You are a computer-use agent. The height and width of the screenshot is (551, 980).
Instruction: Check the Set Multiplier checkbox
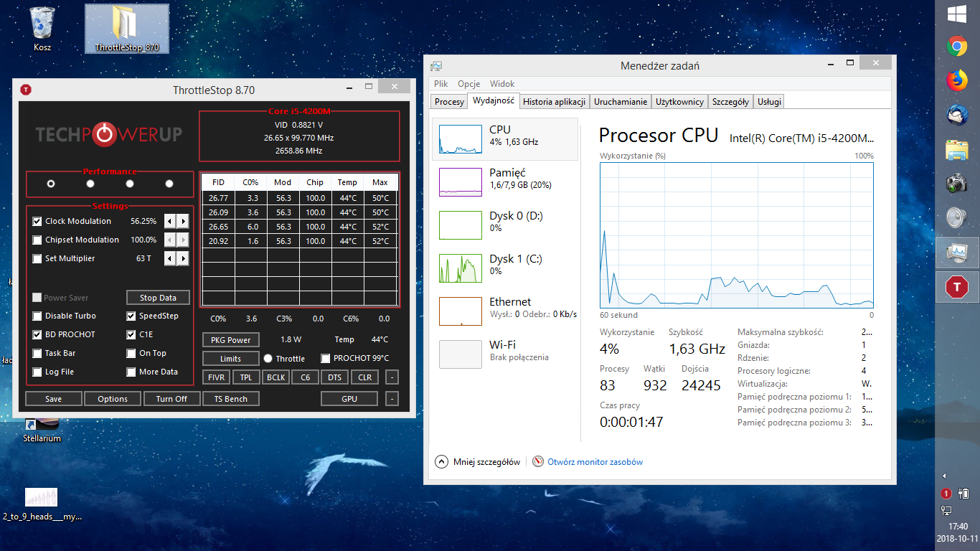pos(37,258)
